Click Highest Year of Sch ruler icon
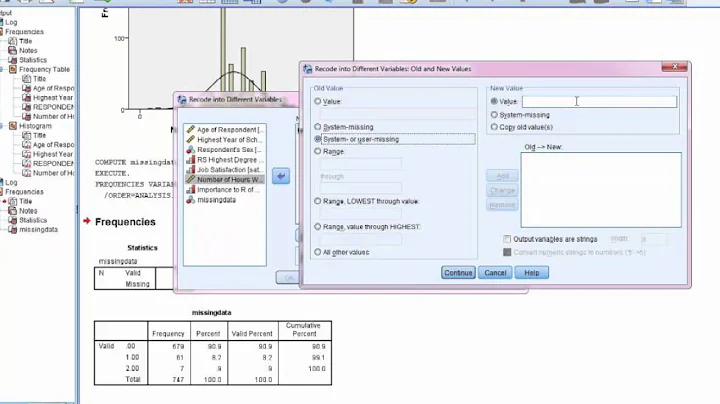720x404 pixels. [191, 140]
